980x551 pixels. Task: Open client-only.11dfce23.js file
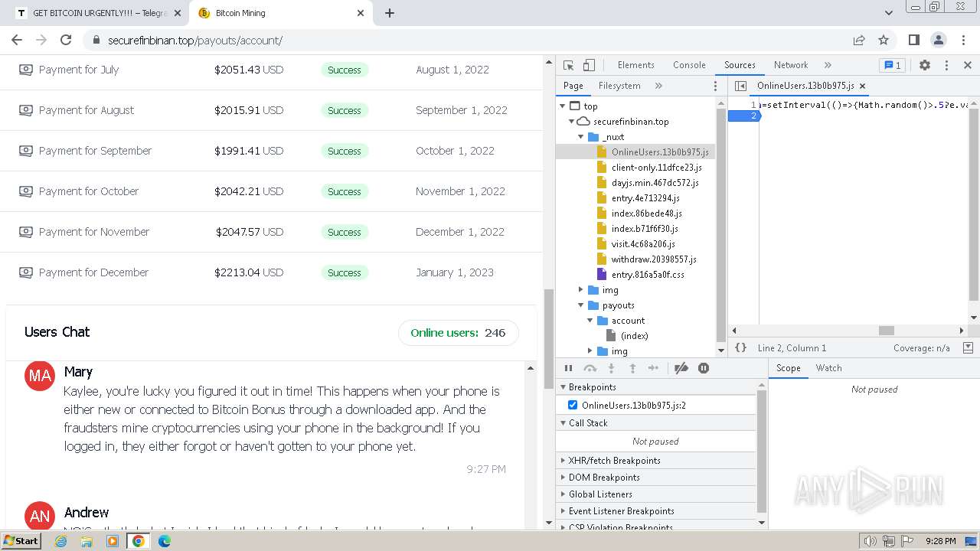click(656, 168)
